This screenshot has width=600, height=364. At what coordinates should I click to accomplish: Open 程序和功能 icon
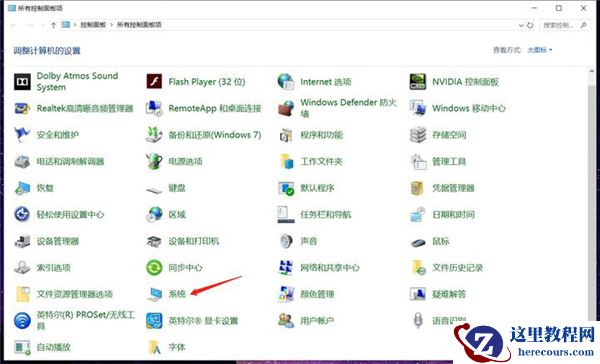[x=286, y=135]
